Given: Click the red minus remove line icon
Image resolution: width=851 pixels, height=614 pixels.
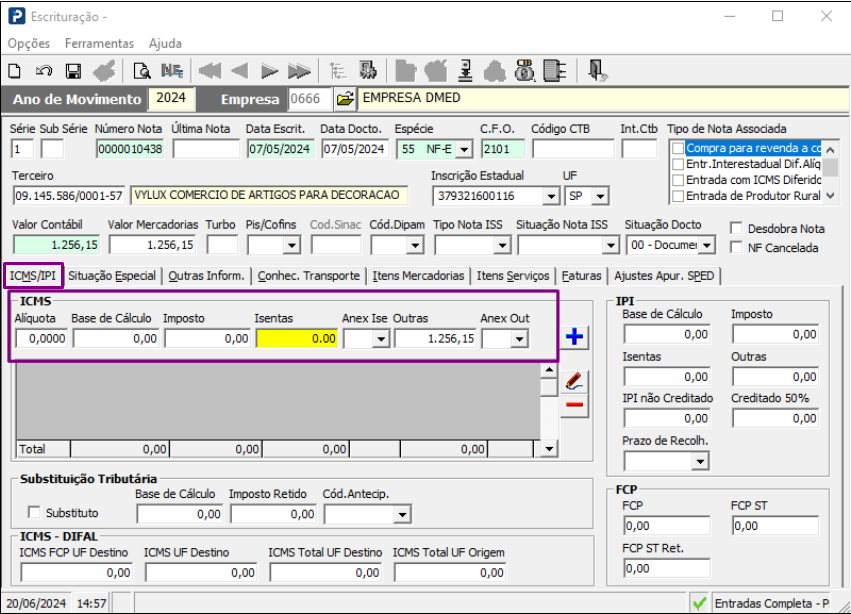Looking at the screenshot, I should click(x=574, y=405).
